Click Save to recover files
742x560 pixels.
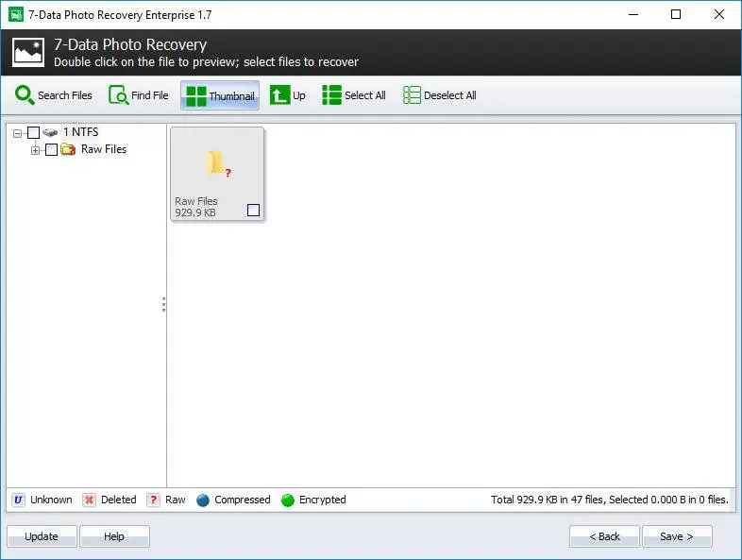677,536
